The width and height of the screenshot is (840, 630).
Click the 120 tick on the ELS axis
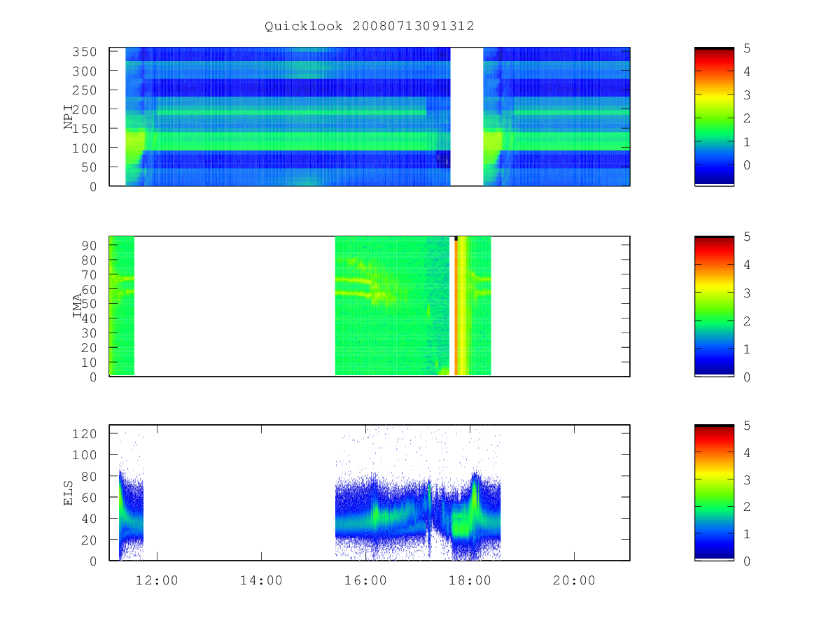coord(85,433)
